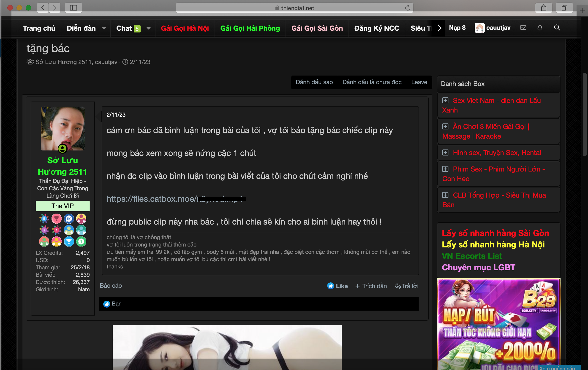Open the Trang chủ menu item
This screenshot has width=588, height=370.
pyautogui.click(x=39, y=28)
